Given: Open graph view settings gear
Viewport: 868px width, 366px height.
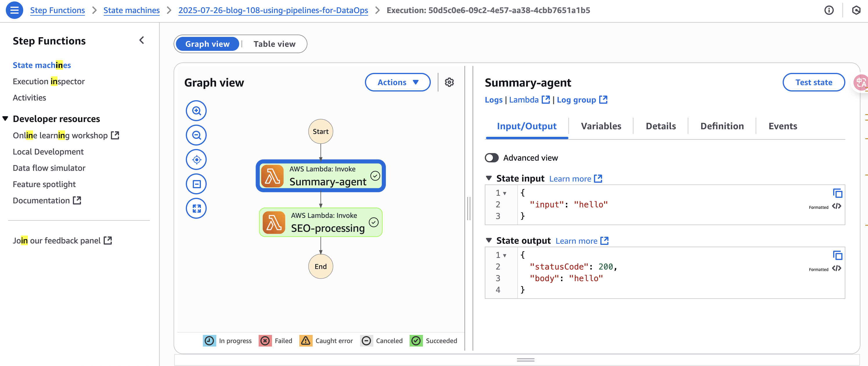Looking at the screenshot, I should click(449, 82).
